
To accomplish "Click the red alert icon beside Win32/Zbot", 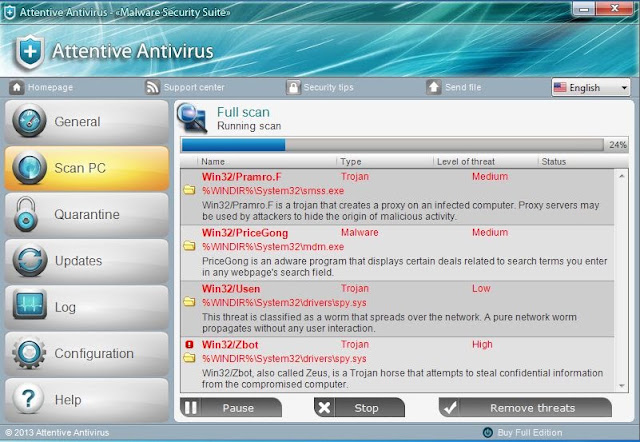I will 189,344.
